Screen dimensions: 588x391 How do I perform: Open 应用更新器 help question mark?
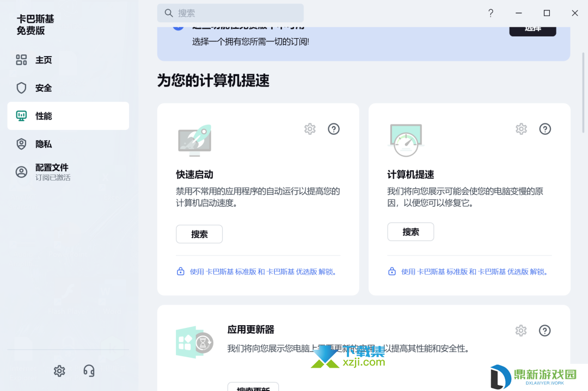545,330
